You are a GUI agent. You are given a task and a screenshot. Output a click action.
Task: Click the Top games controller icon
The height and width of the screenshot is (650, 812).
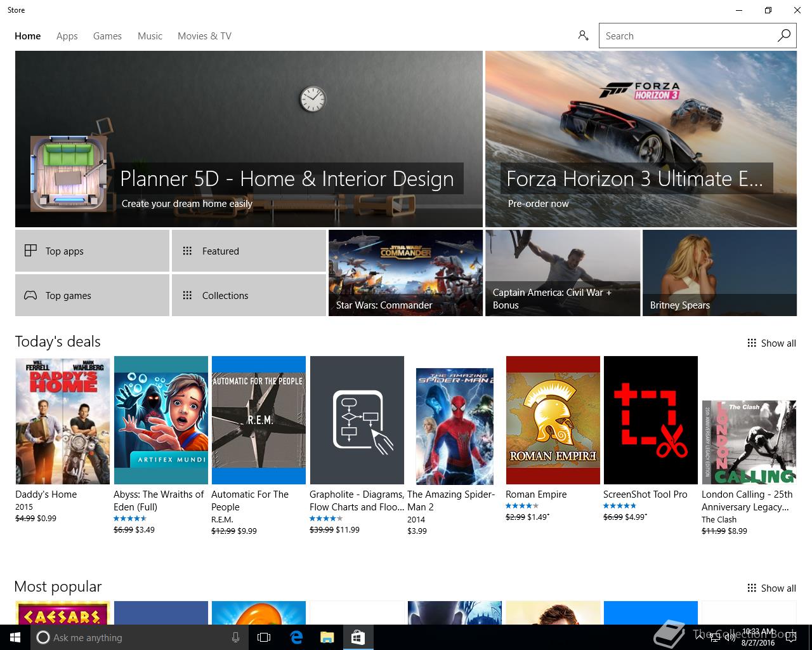pyautogui.click(x=30, y=295)
